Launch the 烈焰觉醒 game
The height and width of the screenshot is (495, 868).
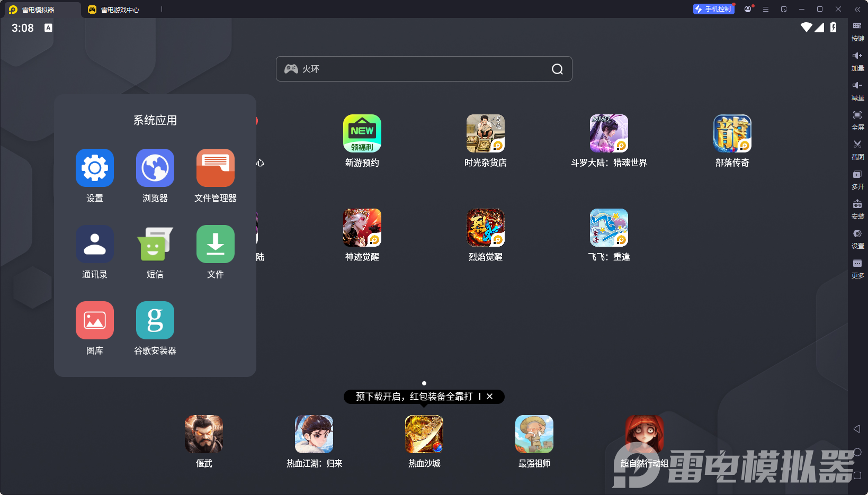[486, 228]
